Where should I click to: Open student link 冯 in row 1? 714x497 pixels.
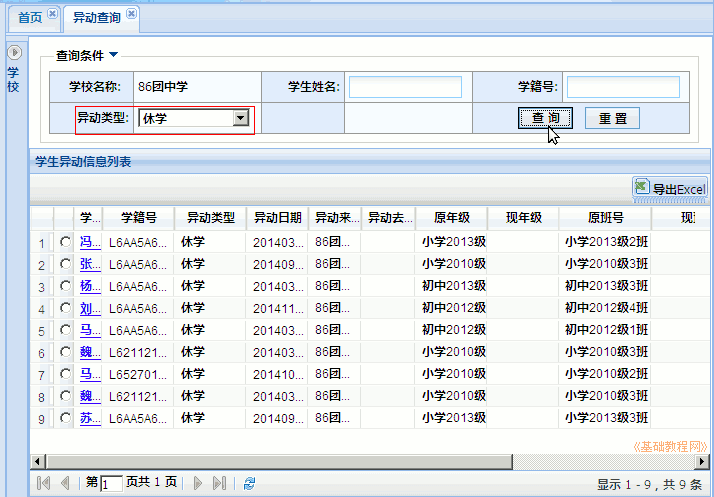click(x=90, y=242)
